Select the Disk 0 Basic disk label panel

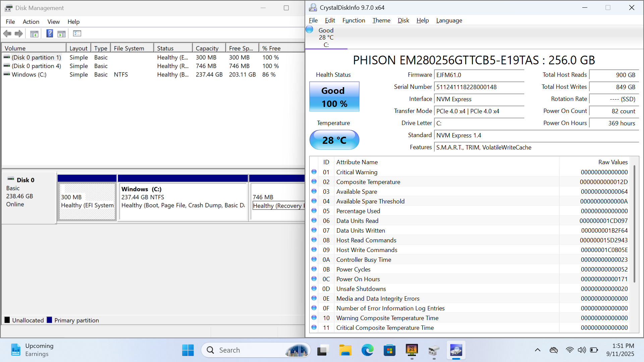point(29,198)
